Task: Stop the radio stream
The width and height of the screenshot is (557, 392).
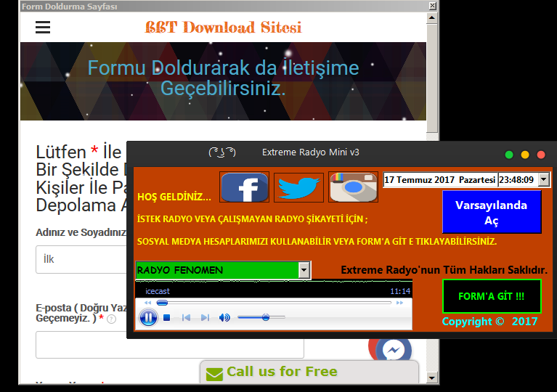Action: click(x=166, y=317)
